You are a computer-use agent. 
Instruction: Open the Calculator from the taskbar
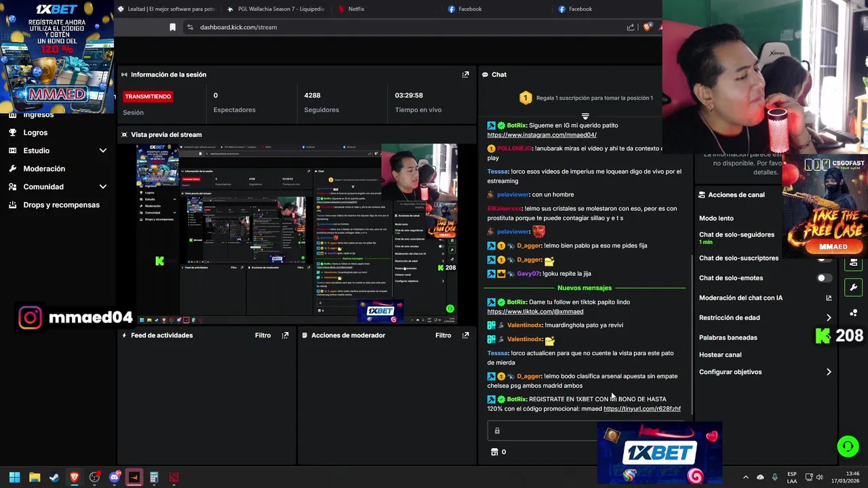154,477
